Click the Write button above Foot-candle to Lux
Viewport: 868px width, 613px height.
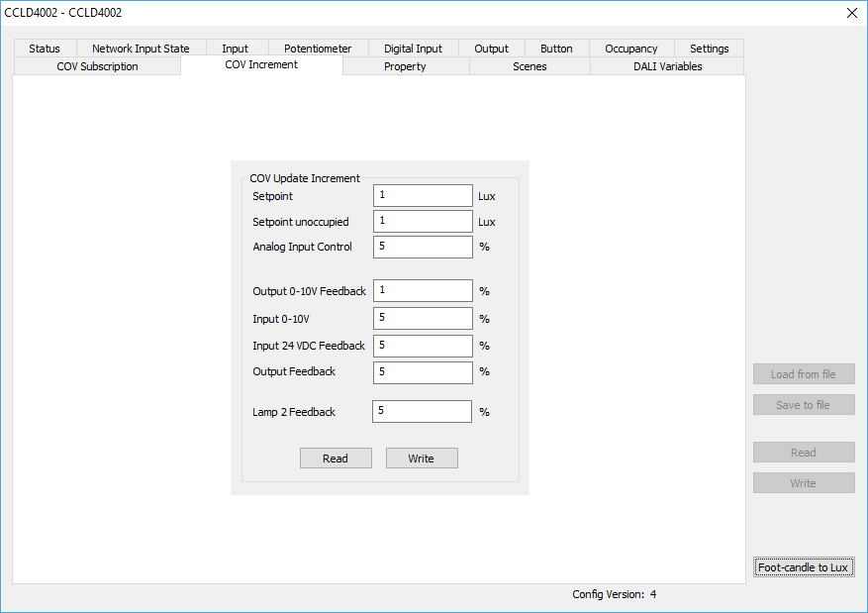[x=804, y=483]
